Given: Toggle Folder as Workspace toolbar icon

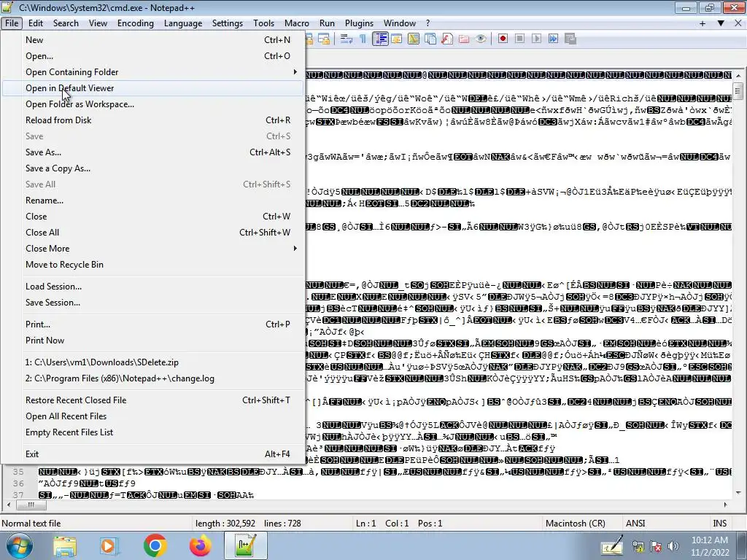Looking at the screenshot, I should [x=464, y=39].
